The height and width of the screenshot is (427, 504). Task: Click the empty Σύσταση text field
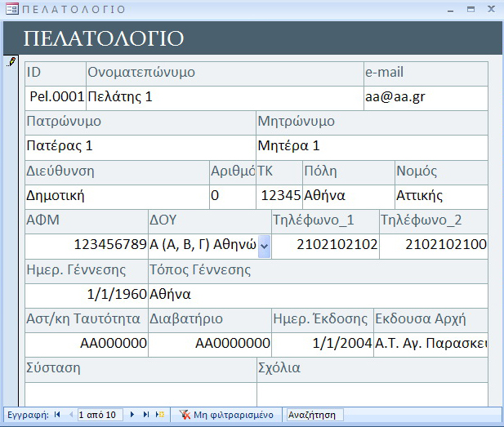pyautogui.click(x=140, y=394)
